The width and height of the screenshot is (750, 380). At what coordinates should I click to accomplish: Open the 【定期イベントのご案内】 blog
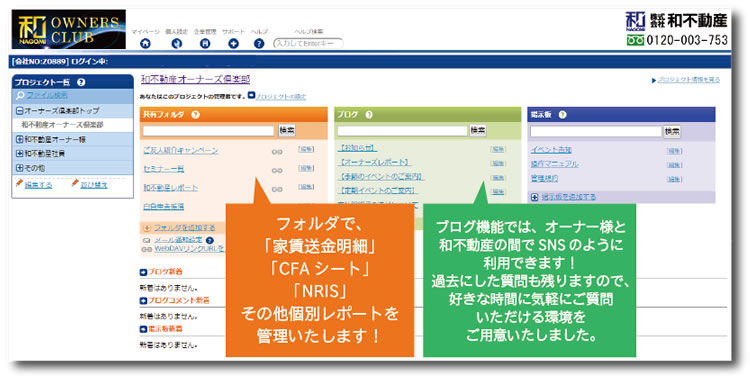377,190
